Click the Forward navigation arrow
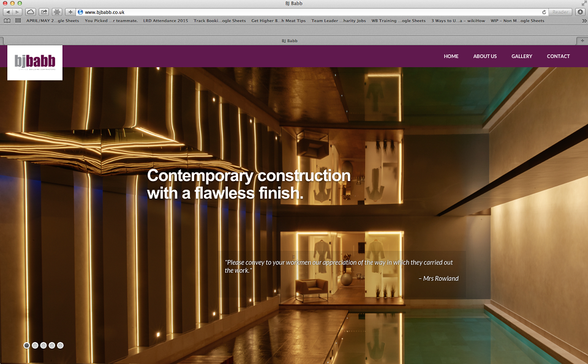This screenshot has width=588, height=364. coord(16,11)
